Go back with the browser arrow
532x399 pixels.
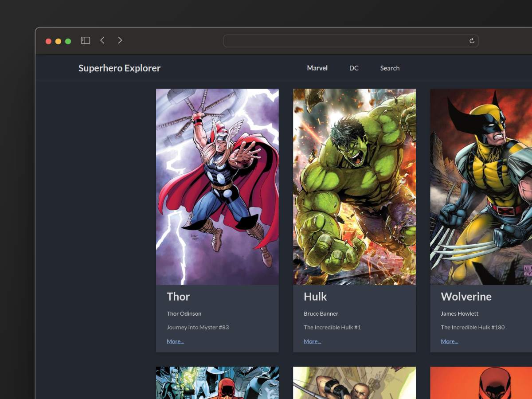[102, 40]
